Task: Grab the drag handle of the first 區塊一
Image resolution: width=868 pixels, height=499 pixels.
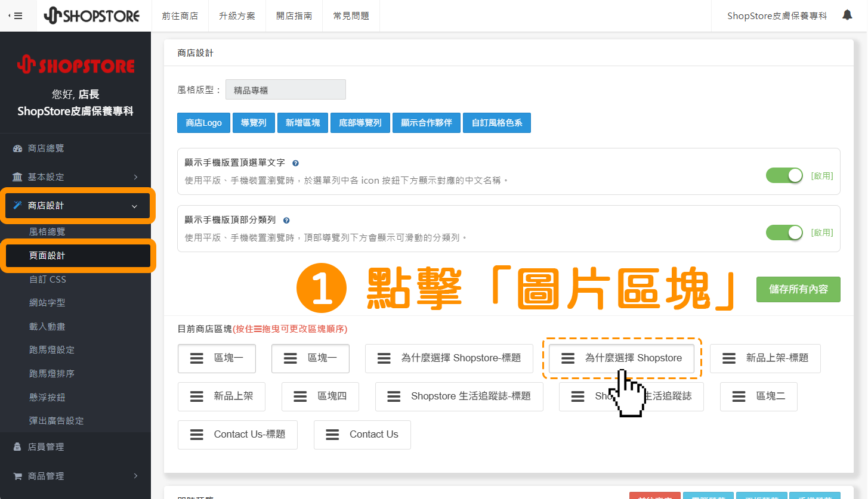Action: tap(196, 358)
